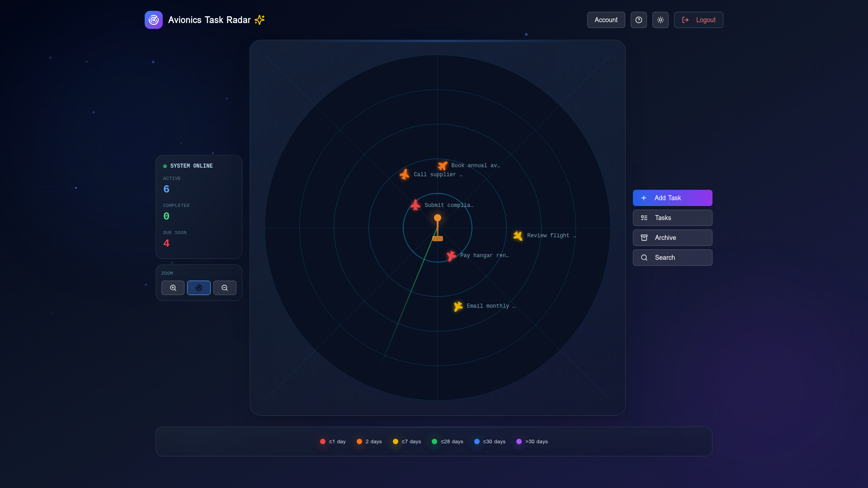Viewport: 868px width, 488px height.
Task: Toggle the sun theme icon
Action: [660, 20]
